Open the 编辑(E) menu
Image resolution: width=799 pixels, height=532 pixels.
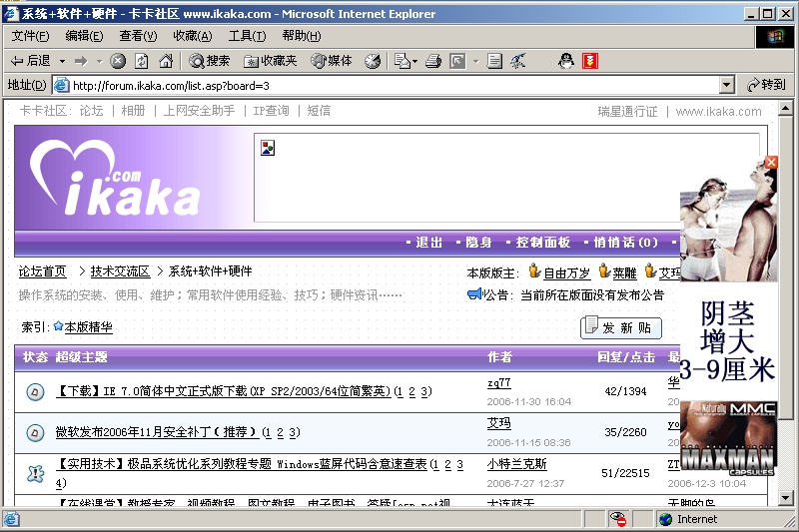coord(84,36)
